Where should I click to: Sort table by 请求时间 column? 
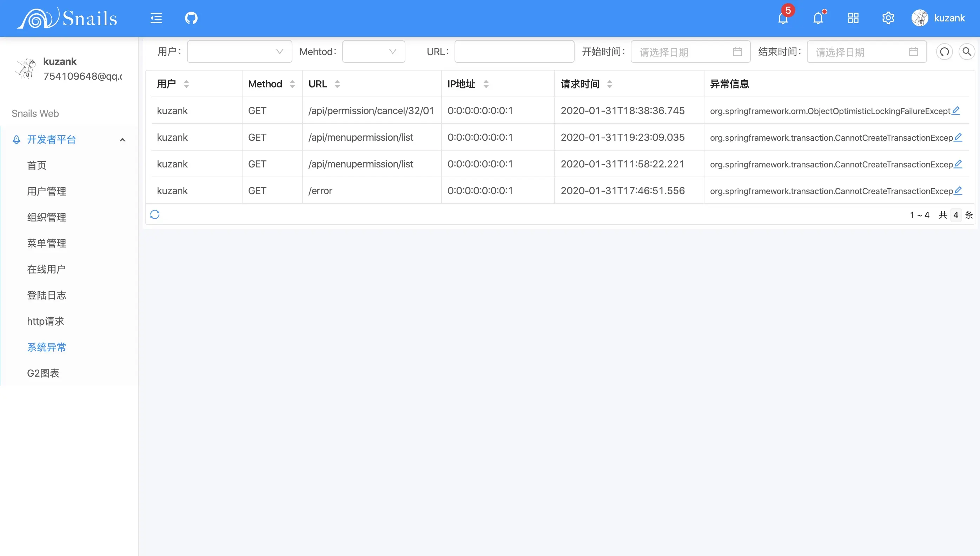click(609, 84)
